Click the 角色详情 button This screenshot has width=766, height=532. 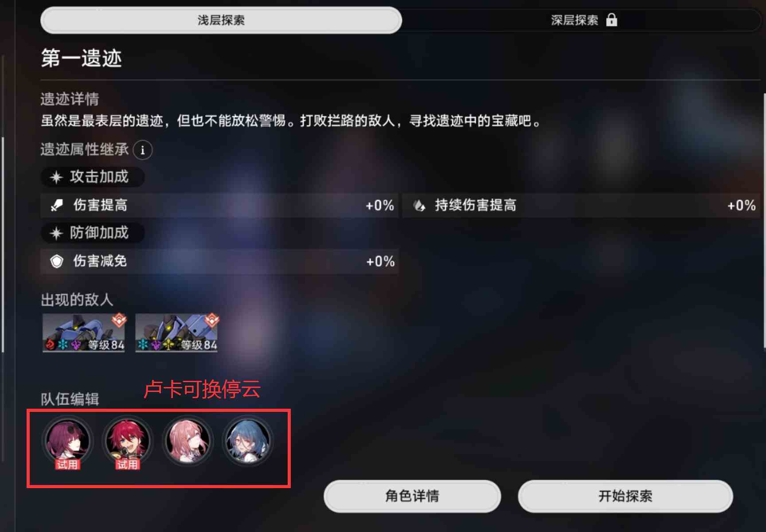tap(412, 496)
